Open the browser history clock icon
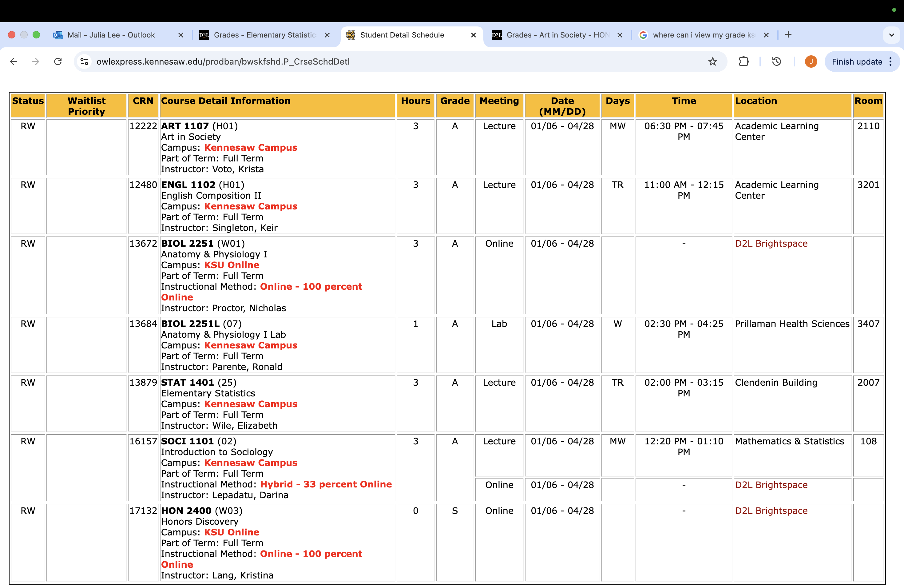 click(x=777, y=62)
